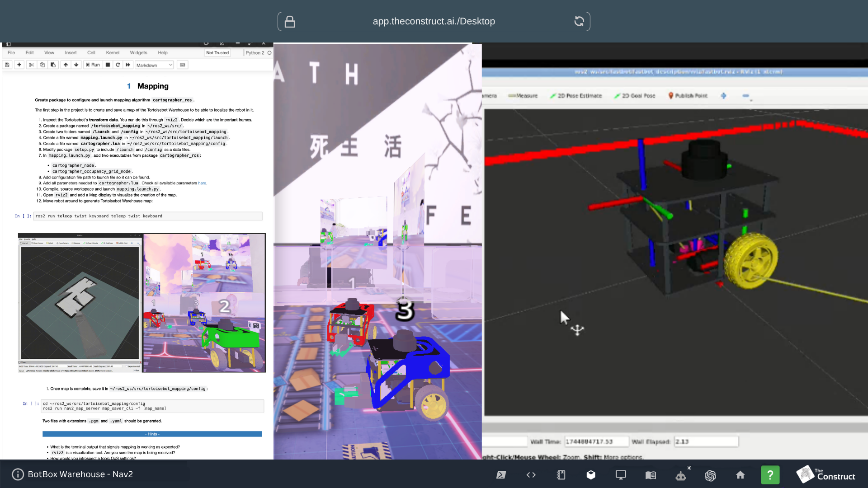Viewport: 868px width, 488px height.
Task: Open the terminal shell icon in bottom bar
Action: (501, 475)
